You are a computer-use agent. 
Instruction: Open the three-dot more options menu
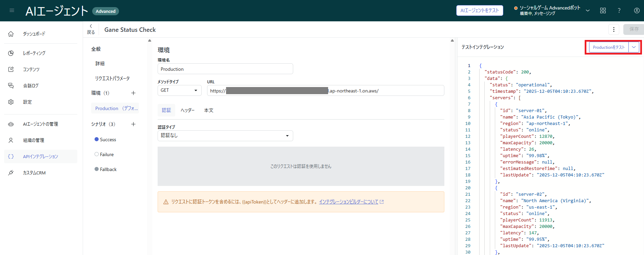pos(614,29)
